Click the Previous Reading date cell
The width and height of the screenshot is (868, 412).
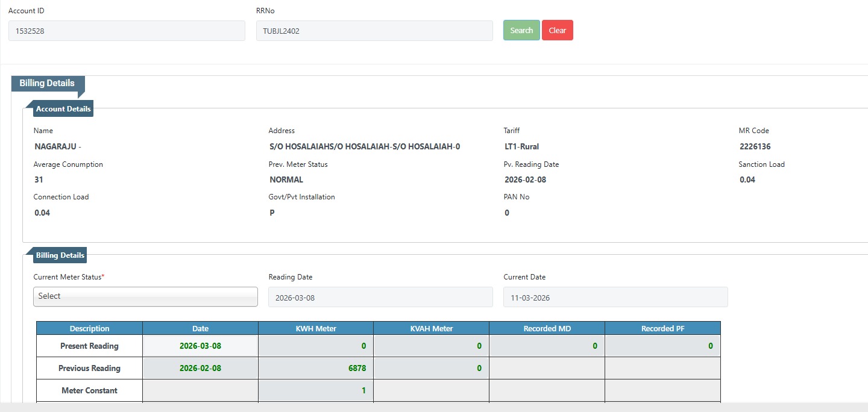[200, 368]
